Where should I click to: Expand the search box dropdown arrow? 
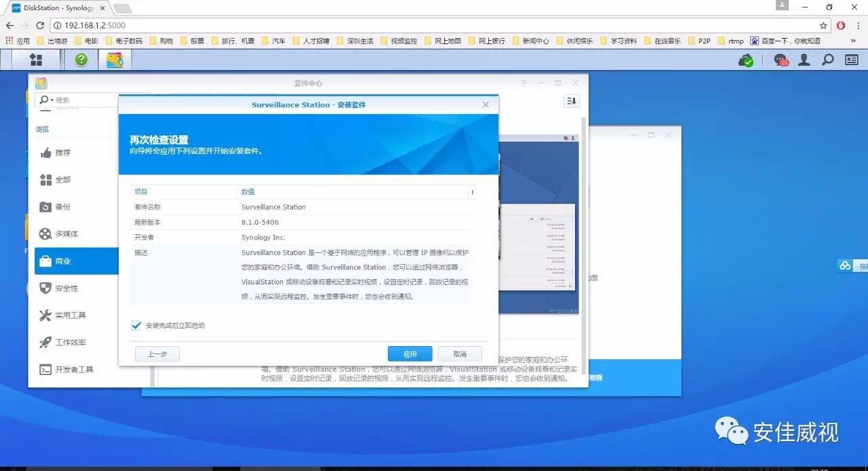(51, 100)
